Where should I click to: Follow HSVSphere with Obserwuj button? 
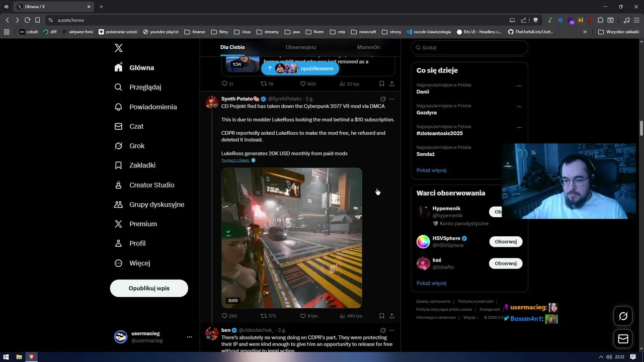pyautogui.click(x=506, y=242)
